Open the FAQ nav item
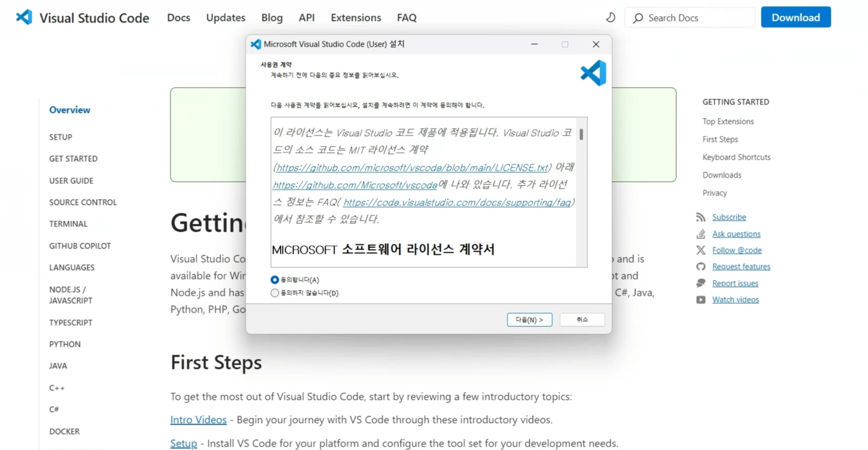 (x=407, y=18)
